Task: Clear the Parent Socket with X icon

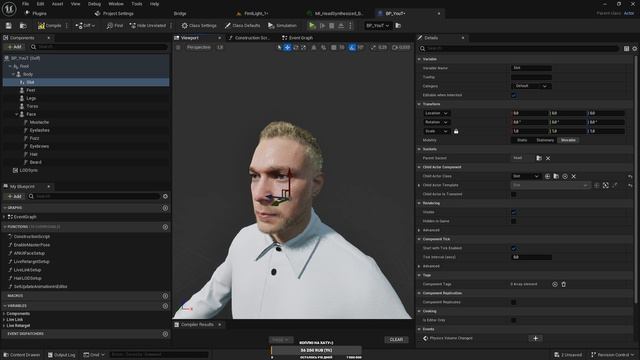Action: click(548, 158)
